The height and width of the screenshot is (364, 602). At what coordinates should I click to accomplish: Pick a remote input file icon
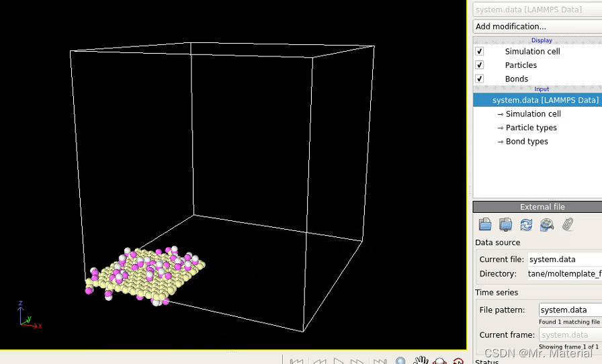click(506, 224)
